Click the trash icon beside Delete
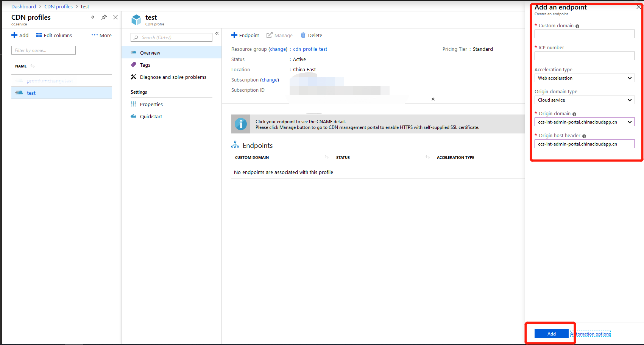 point(303,35)
